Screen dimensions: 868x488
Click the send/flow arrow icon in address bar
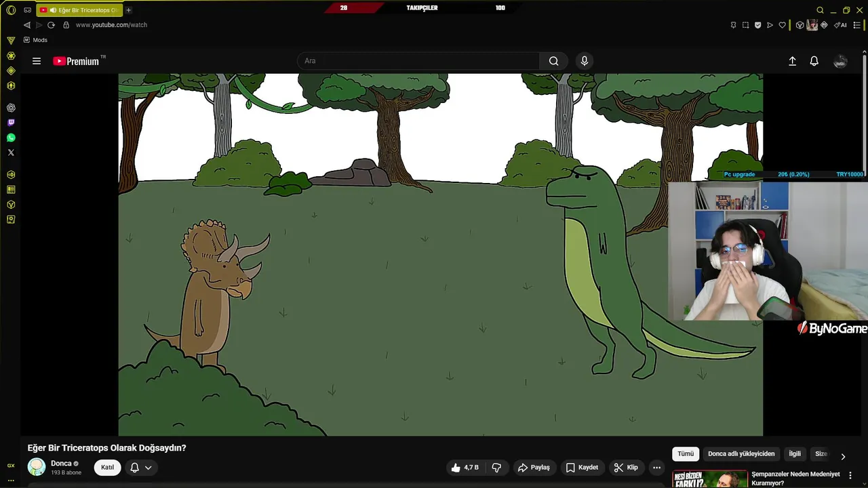[770, 25]
